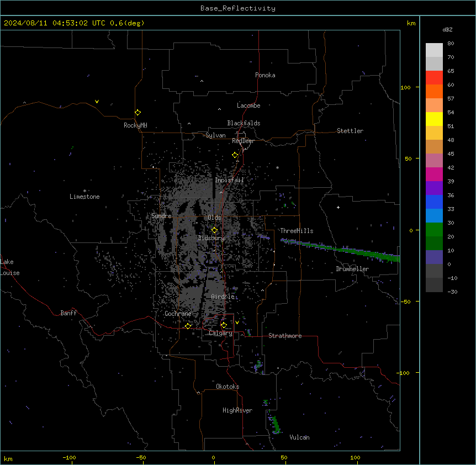Click the white plus marker north of Drumheller
Viewport: 476px width, 465px height.
coord(338,207)
